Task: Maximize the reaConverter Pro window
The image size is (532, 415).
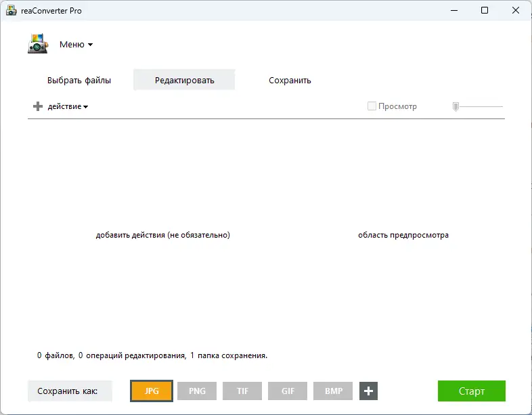Action: [x=485, y=11]
